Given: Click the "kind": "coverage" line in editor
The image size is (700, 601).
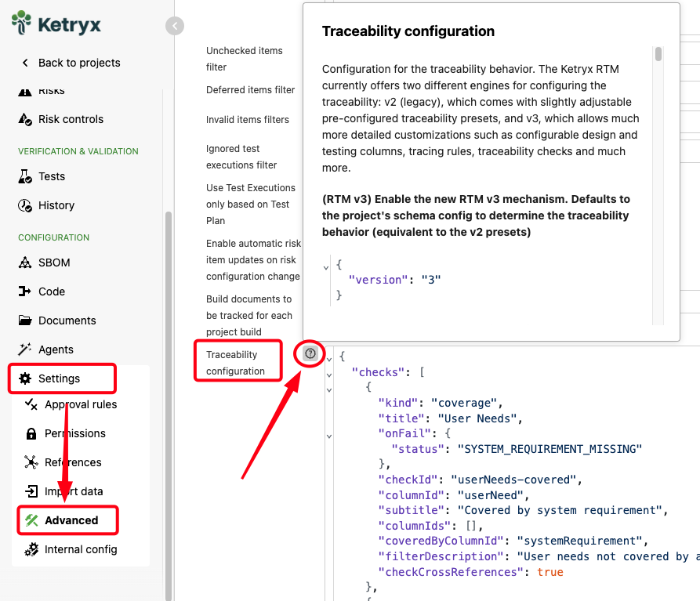Looking at the screenshot, I should pyautogui.click(x=441, y=403).
